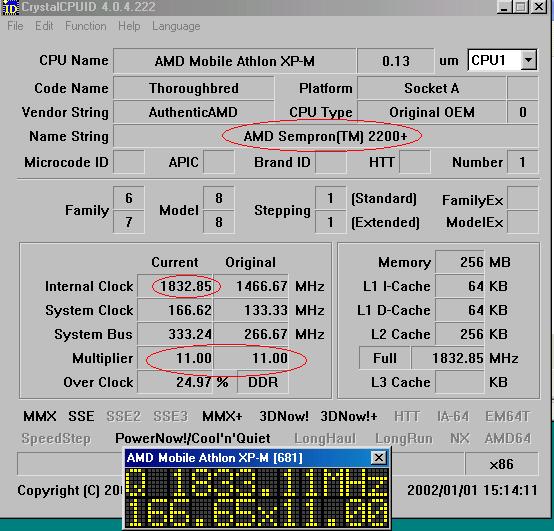The width and height of the screenshot is (554, 531).
Task: Close the AMD Mobile Athlon XP-M popup
Action: 378,458
